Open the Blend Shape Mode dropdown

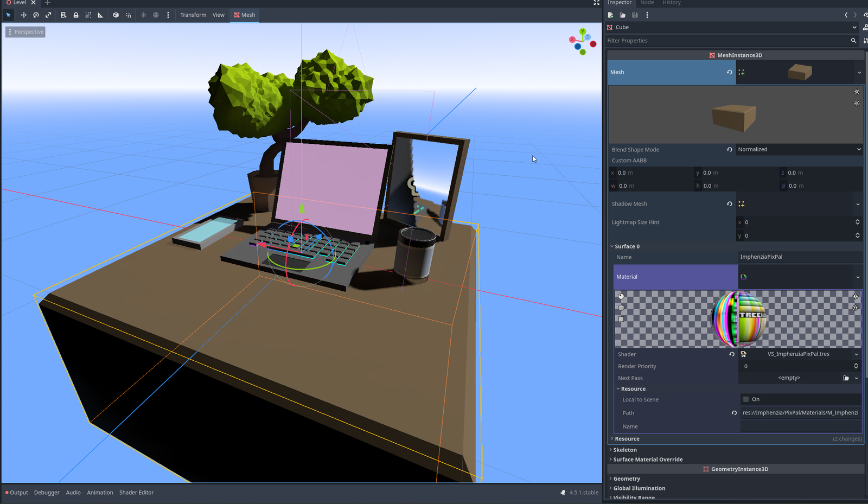[x=799, y=150]
